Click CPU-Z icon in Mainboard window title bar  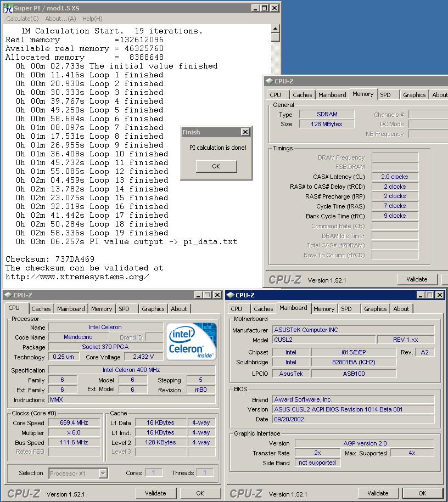(231, 295)
